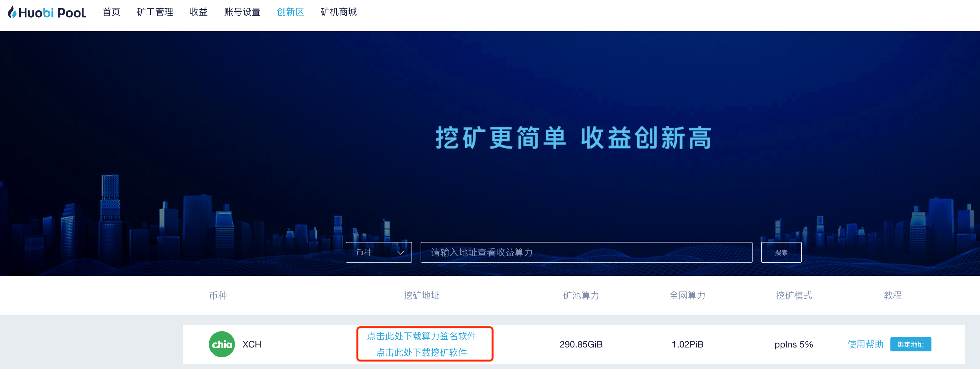Open the 收益 earnings menu
Screen dimensions: 980x369
pyautogui.click(x=199, y=12)
